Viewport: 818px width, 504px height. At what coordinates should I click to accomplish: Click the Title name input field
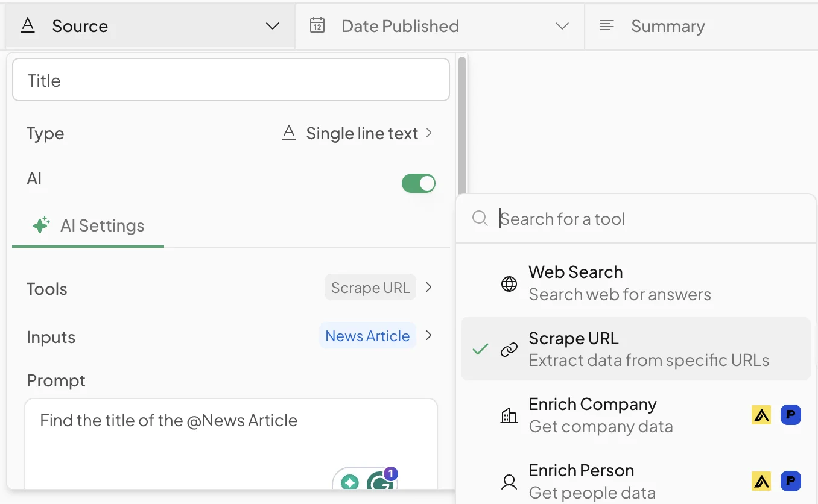(231, 80)
